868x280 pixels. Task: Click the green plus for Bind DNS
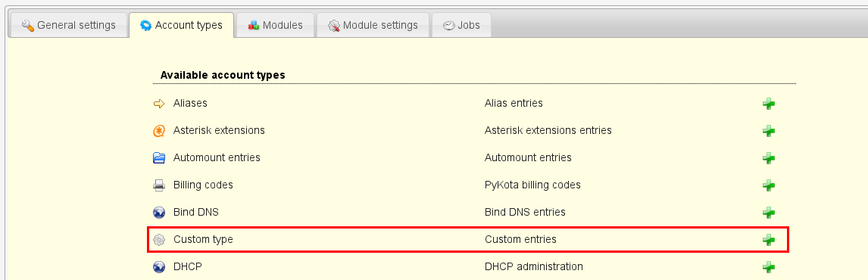(x=768, y=212)
